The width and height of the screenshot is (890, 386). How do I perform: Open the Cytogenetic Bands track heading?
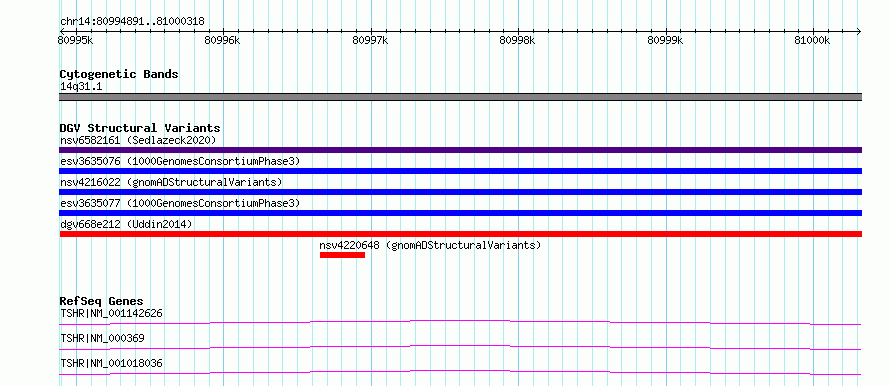(x=119, y=74)
